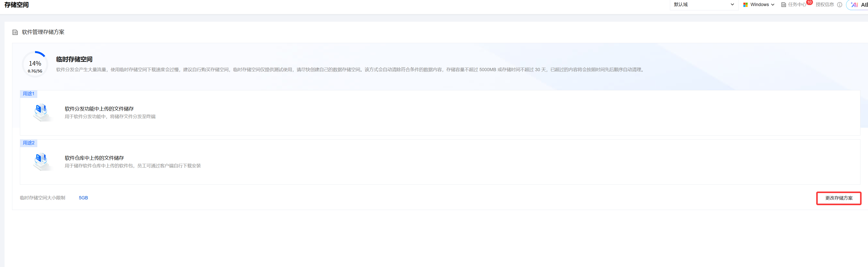Click the 软件仓库中上传的文件储存 heading
Viewport: 868px width, 267px height.
pos(94,158)
